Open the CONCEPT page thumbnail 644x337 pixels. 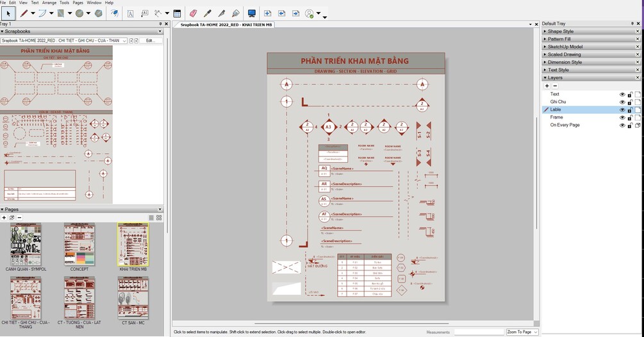pyautogui.click(x=79, y=245)
